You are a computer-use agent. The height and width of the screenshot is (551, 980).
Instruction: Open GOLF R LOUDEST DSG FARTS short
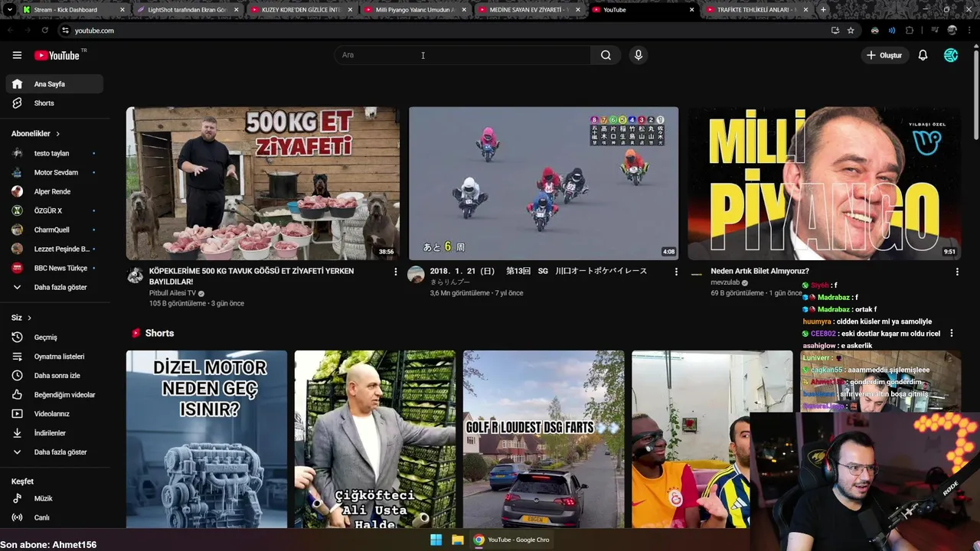coord(544,439)
